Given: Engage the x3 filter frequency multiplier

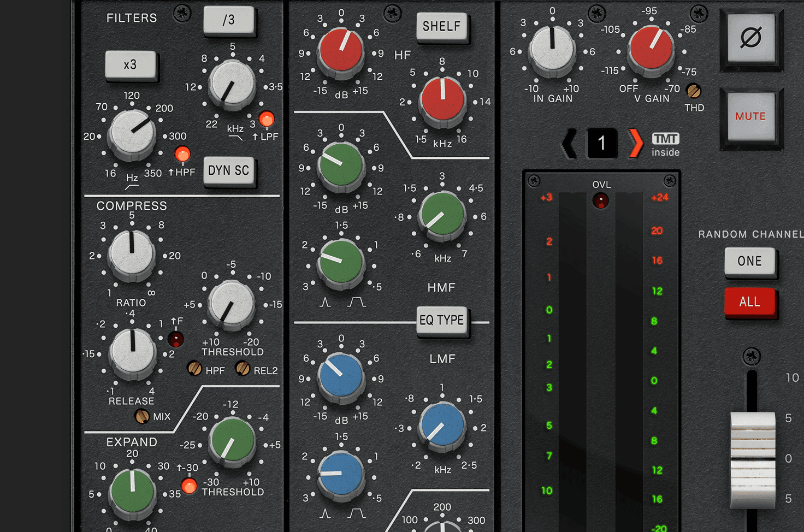Looking at the screenshot, I should point(131,66).
